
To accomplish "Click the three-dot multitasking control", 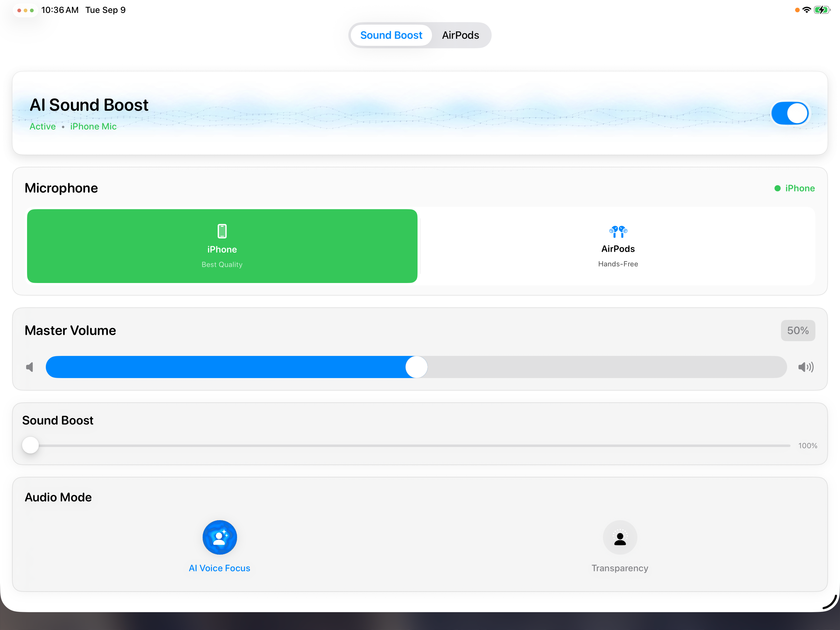I will [x=26, y=10].
